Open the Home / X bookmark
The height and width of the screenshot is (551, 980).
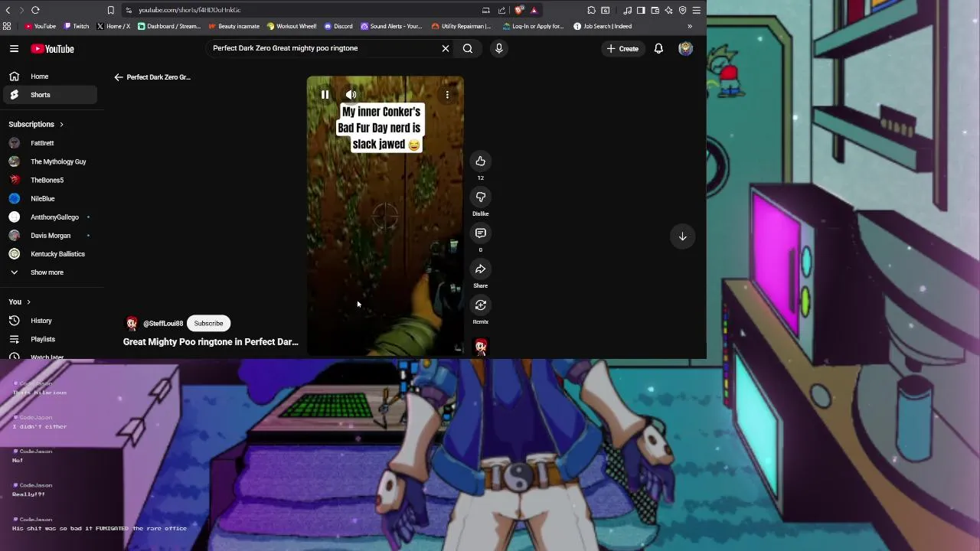point(113,26)
